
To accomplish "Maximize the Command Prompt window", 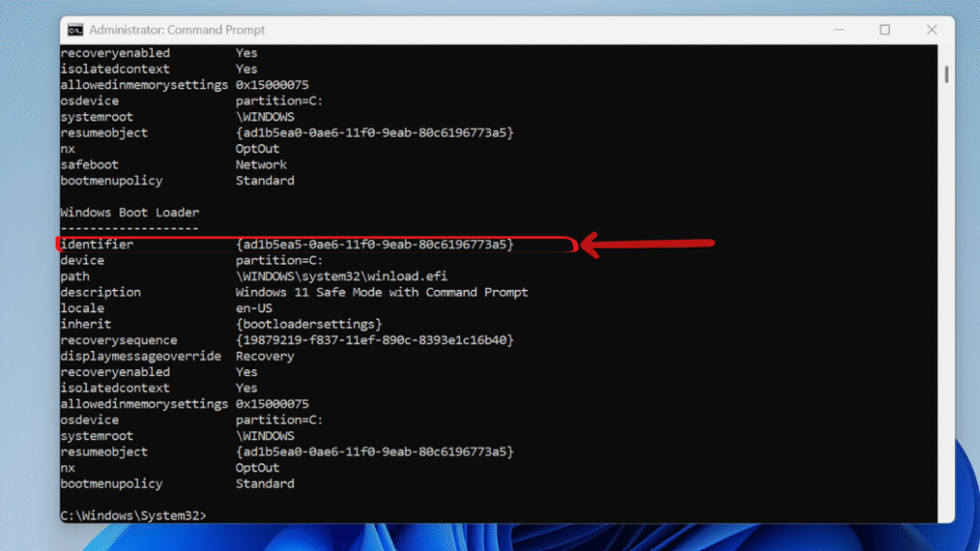I will tap(884, 30).
